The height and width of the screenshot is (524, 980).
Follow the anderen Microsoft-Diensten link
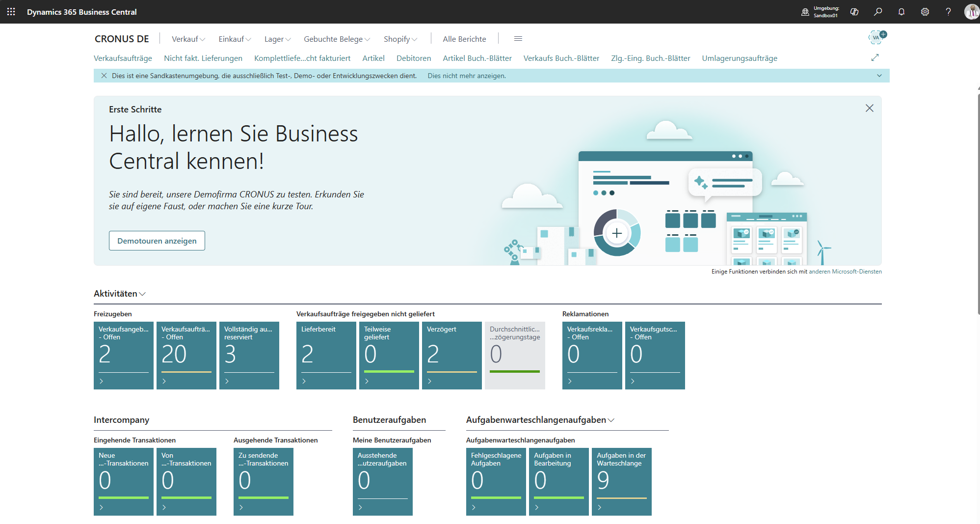point(845,272)
